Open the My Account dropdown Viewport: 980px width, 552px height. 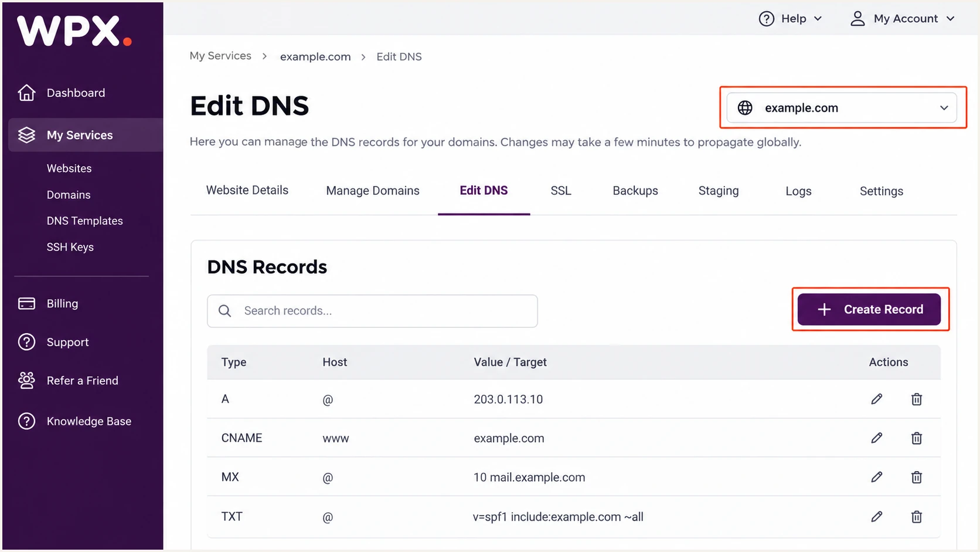pyautogui.click(x=903, y=19)
